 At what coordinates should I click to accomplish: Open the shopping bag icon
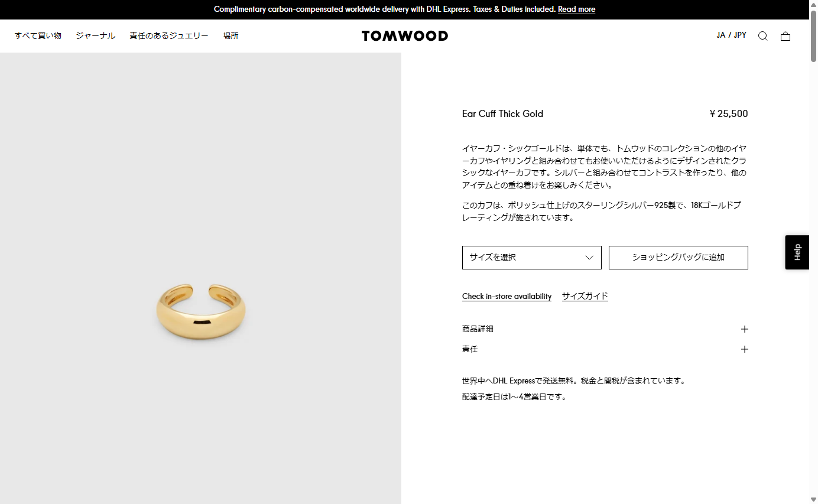click(x=785, y=36)
